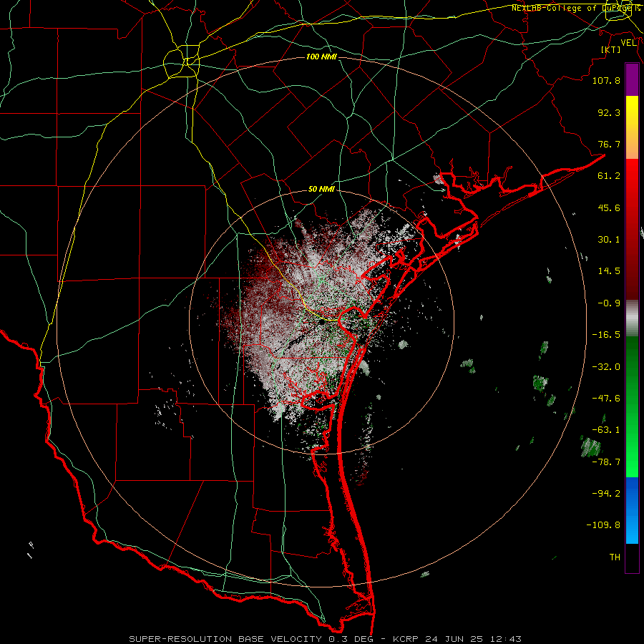Select the 76.7 velocity scale value
The height and width of the screenshot is (644, 644).
609,144
